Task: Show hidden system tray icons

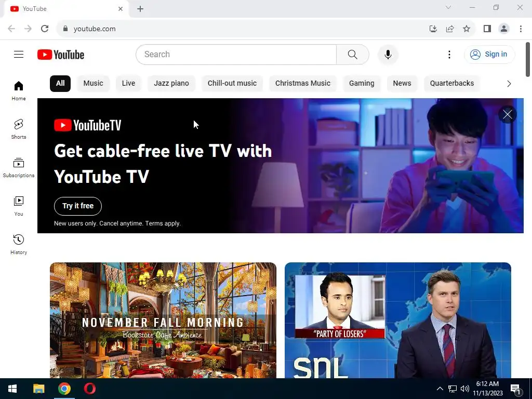Action: [x=440, y=389]
